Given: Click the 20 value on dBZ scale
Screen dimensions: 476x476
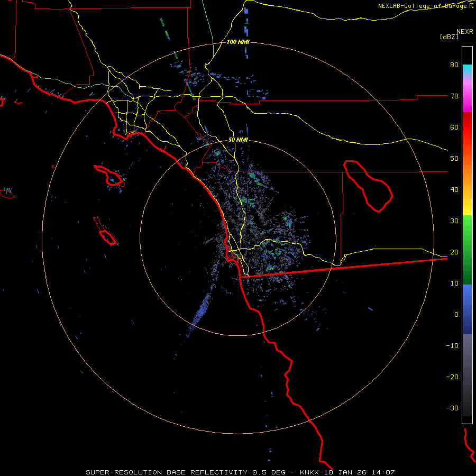Looking at the screenshot, I should tap(454, 252).
